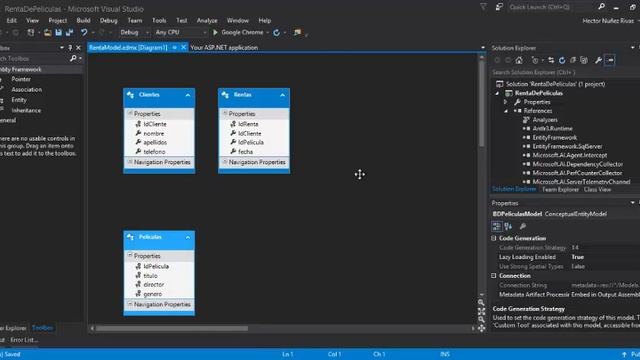Select the Analyzers node in References
The image size is (640, 360).
545,120
